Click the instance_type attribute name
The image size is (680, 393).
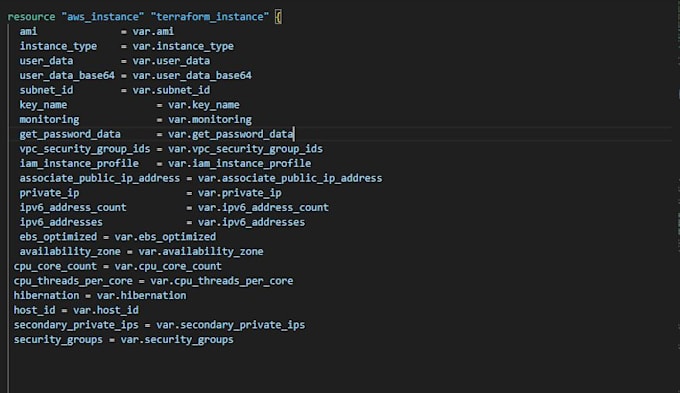pos(58,46)
